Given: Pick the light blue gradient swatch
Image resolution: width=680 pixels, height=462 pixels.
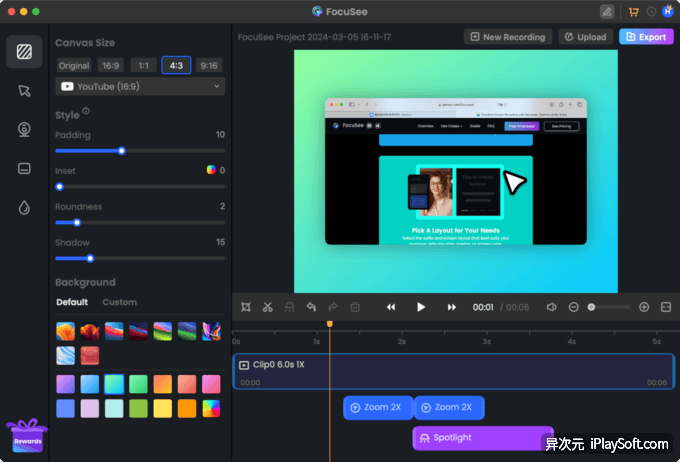Looking at the screenshot, I should point(90,384).
